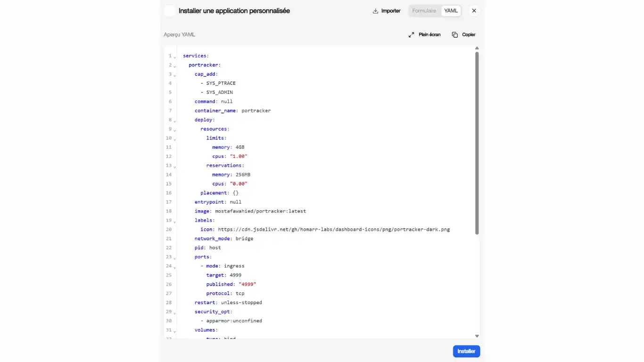This screenshot has width=644, height=362.
Task: Fold the security_opt section at line 29
Action: pyautogui.click(x=175, y=313)
